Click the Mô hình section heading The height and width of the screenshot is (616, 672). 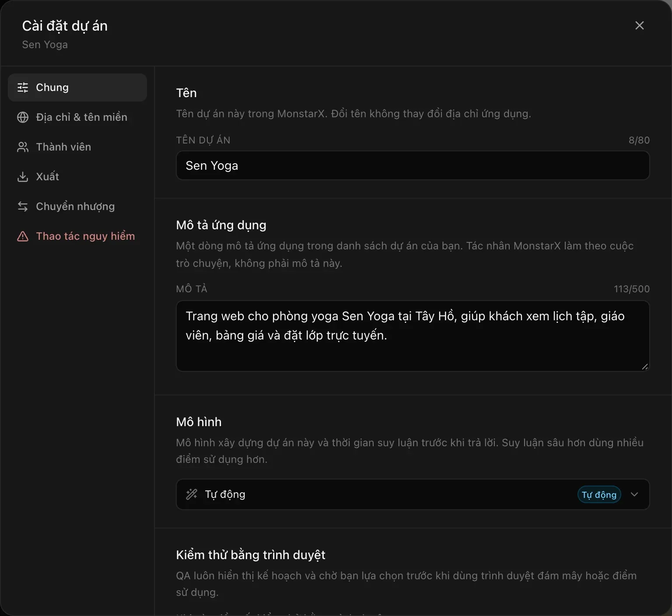(x=199, y=422)
